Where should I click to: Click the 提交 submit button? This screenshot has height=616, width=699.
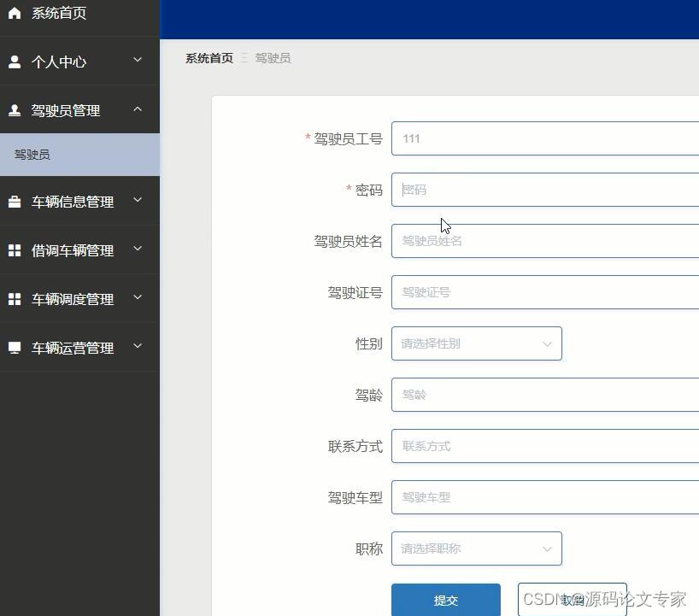point(446,600)
